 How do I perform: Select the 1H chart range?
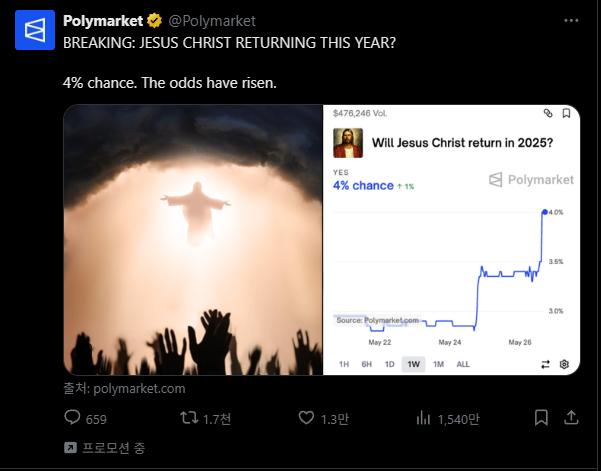[x=344, y=364]
